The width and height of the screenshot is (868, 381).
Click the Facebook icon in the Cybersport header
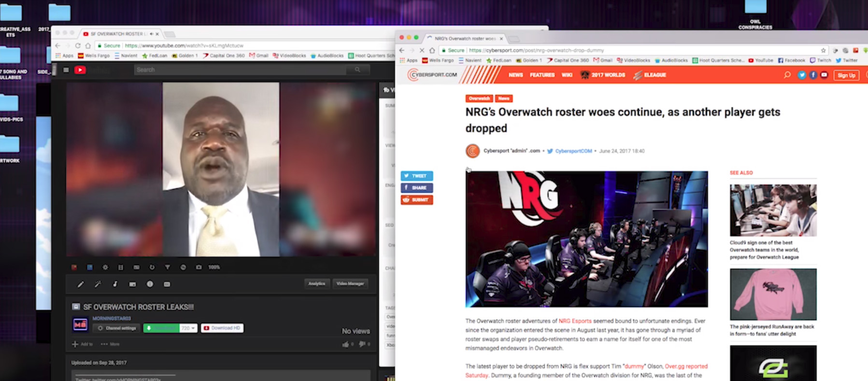point(813,75)
